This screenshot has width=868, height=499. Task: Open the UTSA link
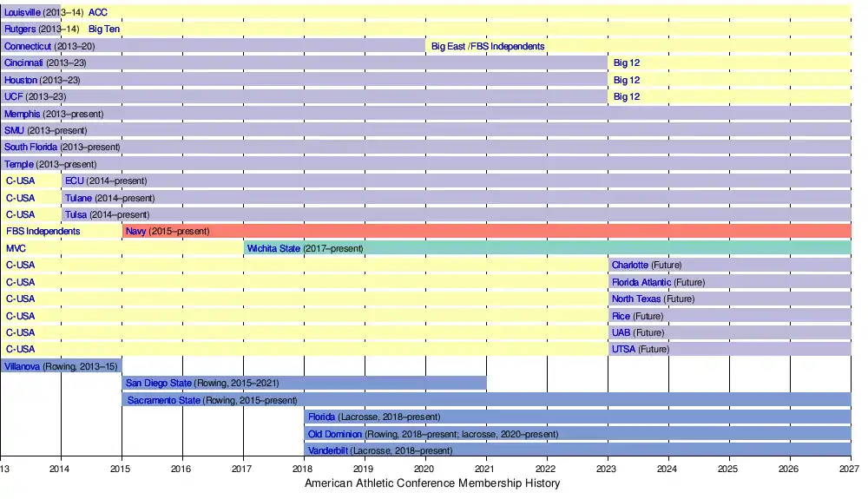(x=623, y=349)
